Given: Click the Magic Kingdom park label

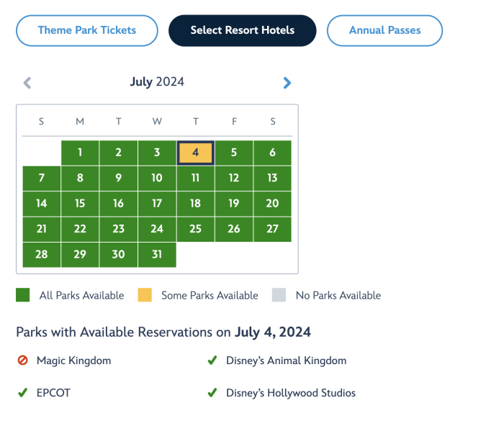Looking at the screenshot, I should pos(74,361).
